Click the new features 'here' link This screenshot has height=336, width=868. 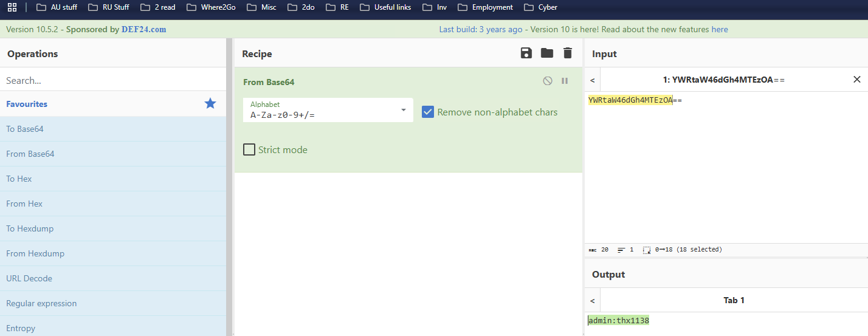[720, 29]
